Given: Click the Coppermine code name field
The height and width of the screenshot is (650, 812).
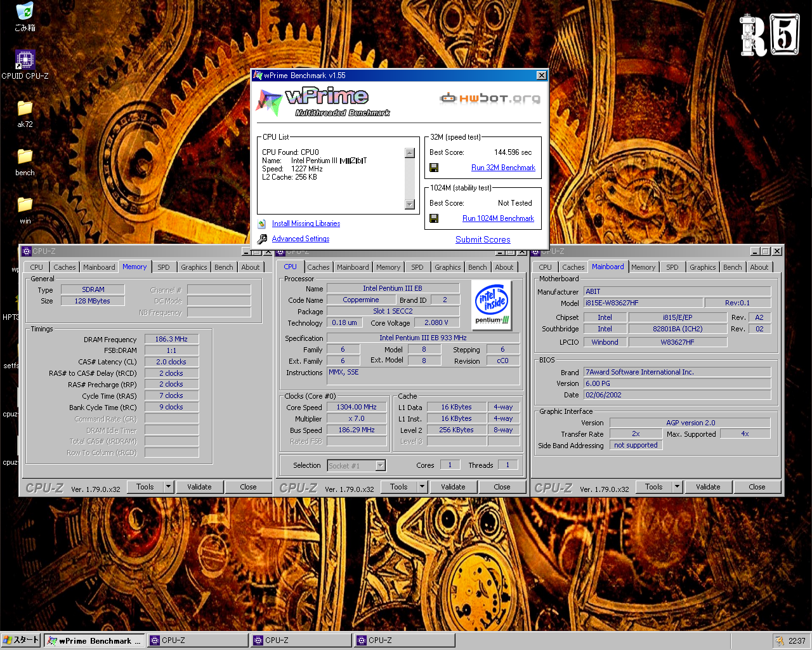Looking at the screenshot, I should coord(360,300).
